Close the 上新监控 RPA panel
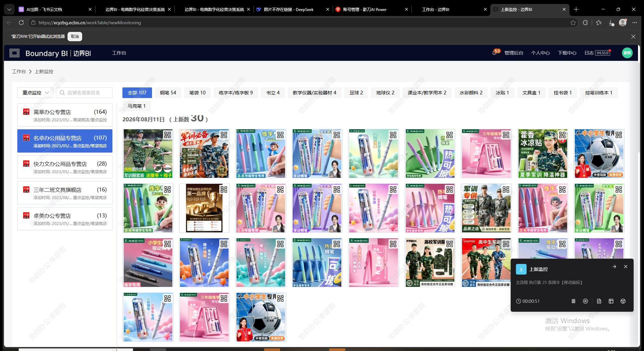 pos(626,267)
